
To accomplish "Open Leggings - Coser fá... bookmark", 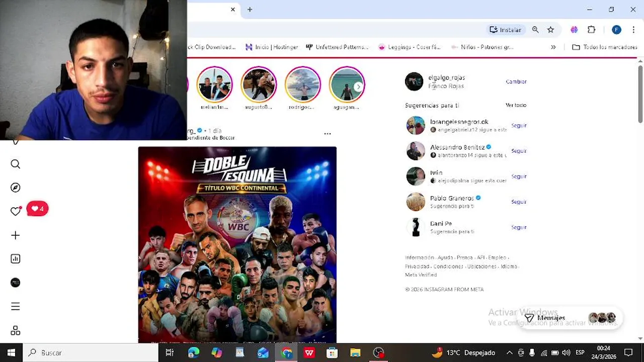I will (x=410, y=47).
